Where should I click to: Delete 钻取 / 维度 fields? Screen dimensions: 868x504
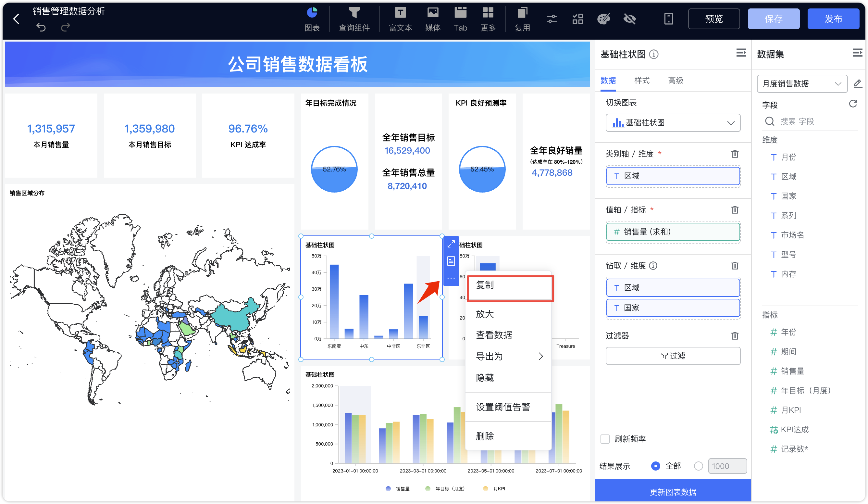click(x=734, y=266)
